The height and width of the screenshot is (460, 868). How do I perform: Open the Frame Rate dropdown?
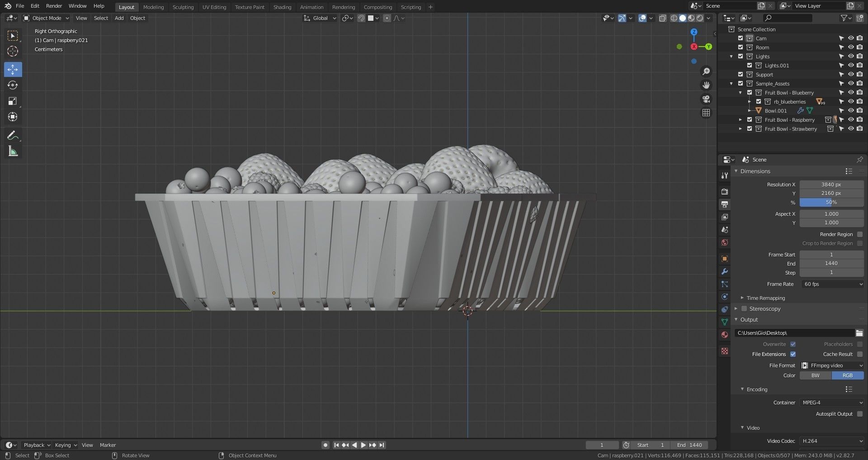pos(832,284)
